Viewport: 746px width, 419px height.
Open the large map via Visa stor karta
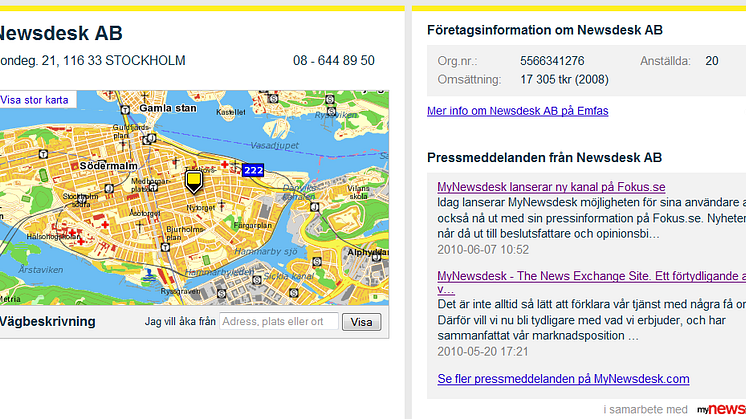click(x=35, y=100)
